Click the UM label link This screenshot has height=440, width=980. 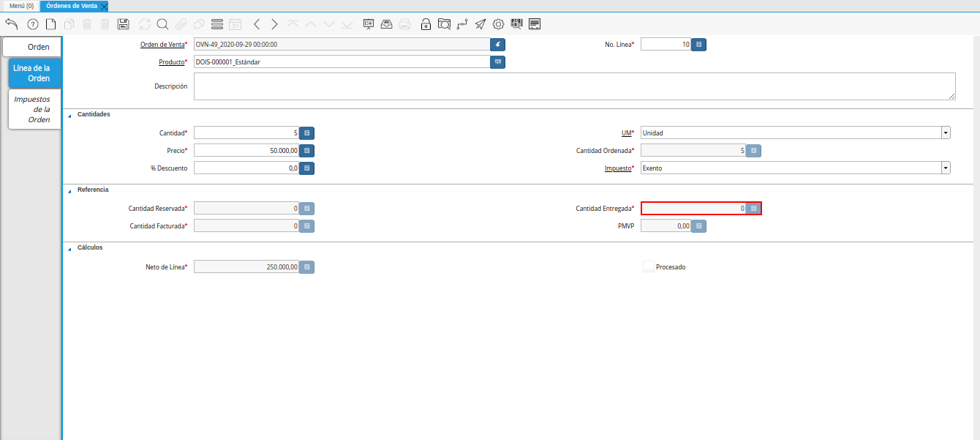626,133
